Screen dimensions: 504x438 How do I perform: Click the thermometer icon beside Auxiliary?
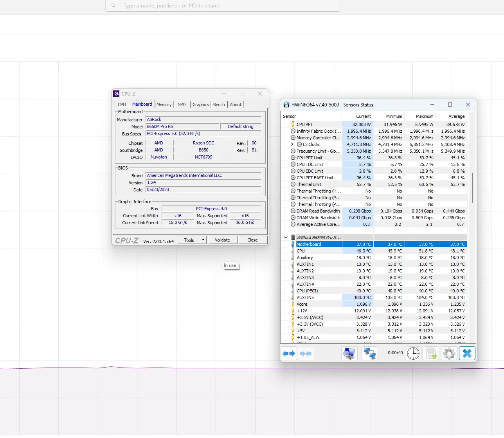click(x=293, y=258)
